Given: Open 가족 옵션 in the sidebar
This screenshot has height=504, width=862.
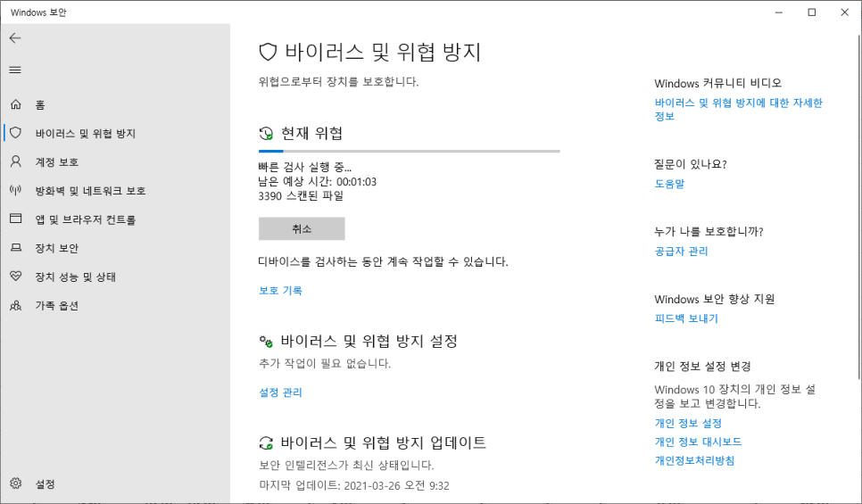Looking at the screenshot, I should click(56, 306).
